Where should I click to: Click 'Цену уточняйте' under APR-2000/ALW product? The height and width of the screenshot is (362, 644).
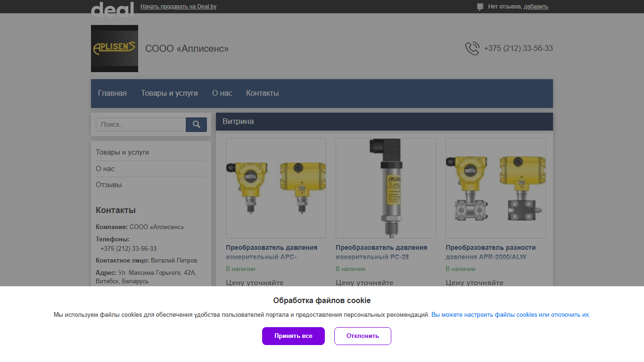click(474, 283)
